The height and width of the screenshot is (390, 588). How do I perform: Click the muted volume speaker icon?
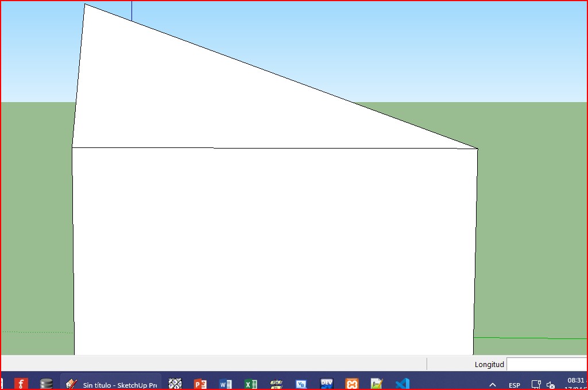point(551,385)
